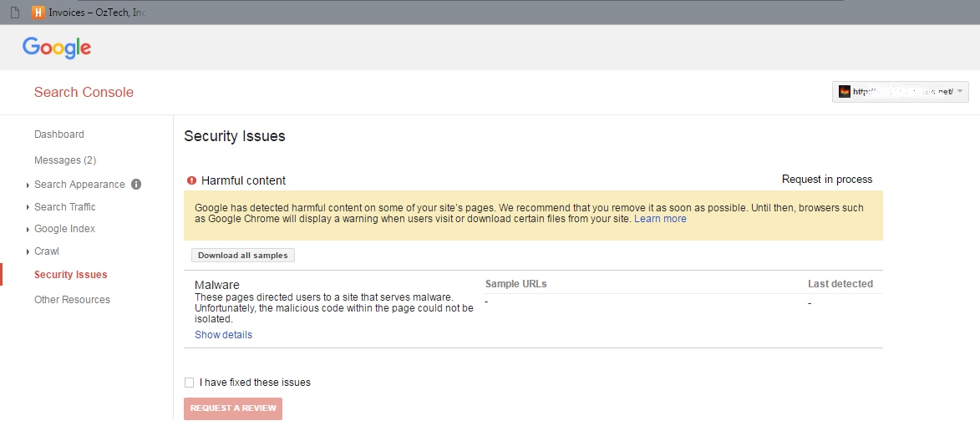Viewport: 980px width, 431px height.
Task: Click the I have fixed these issues label
Action: click(x=255, y=383)
